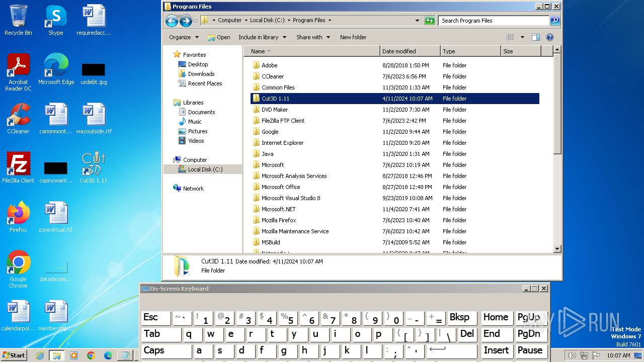Click the Explorer Forward navigation arrow
The height and width of the screenshot is (362, 644).
point(186,21)
